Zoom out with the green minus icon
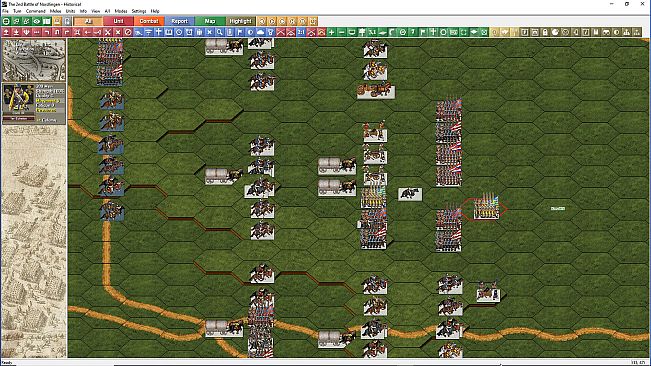 (x=342, y=32)
